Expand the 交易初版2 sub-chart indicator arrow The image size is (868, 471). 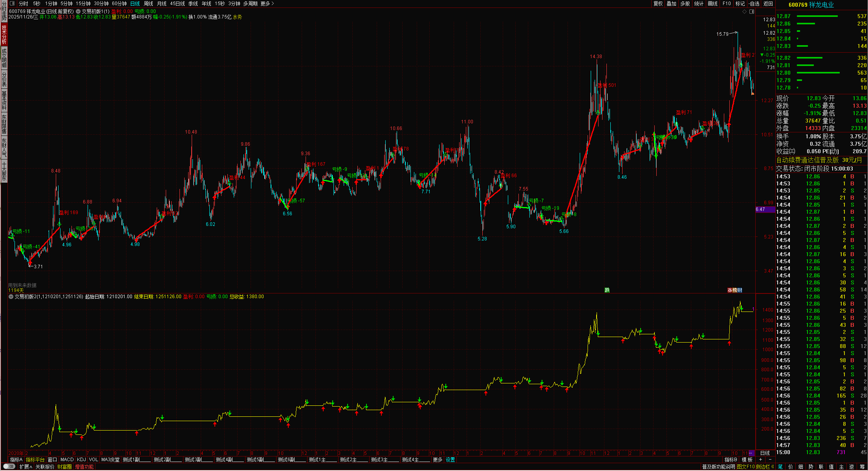pyautogui.click(x=11, y=297)
